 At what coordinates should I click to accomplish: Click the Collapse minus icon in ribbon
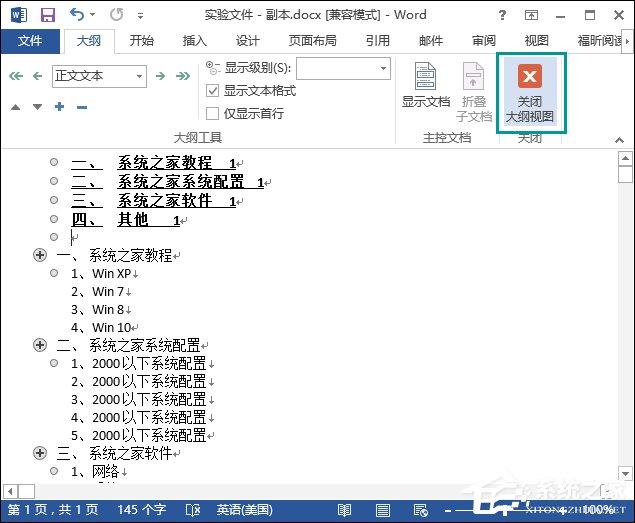click(82, 107)
